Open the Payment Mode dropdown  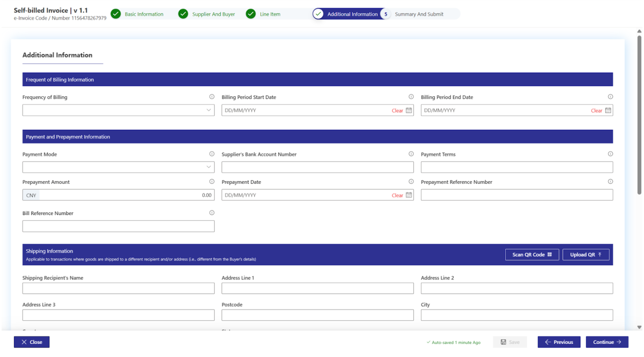(x=118, y=167)
